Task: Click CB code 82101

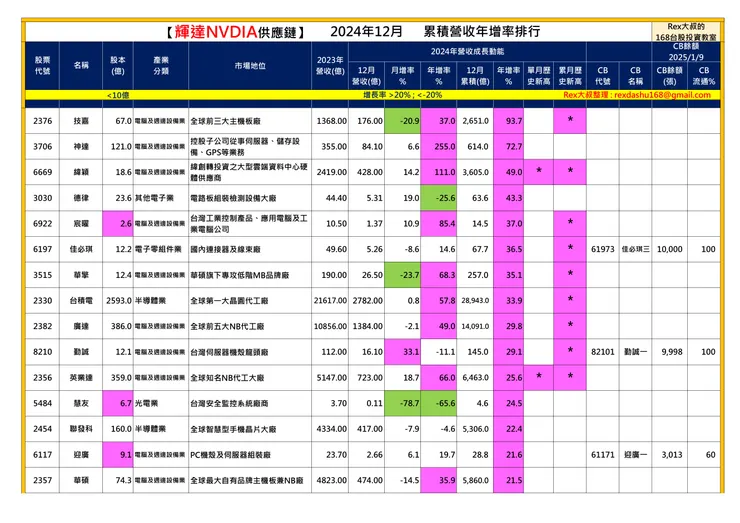Action: click(x=603, y=352)
